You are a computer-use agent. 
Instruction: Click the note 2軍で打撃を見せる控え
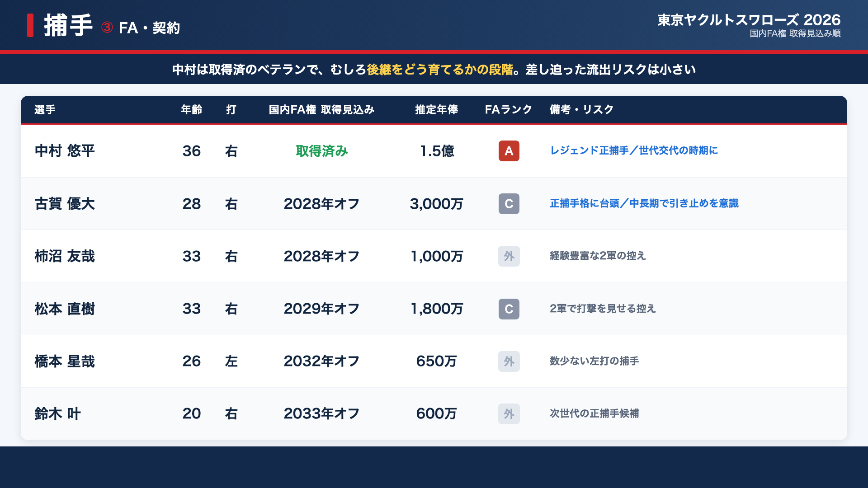click(603, 309)
